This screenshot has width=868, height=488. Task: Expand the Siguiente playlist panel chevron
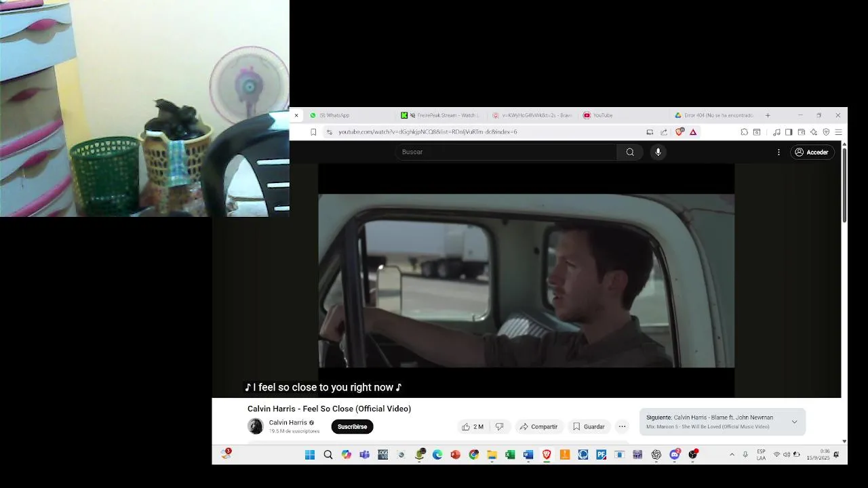pos(794,422)
